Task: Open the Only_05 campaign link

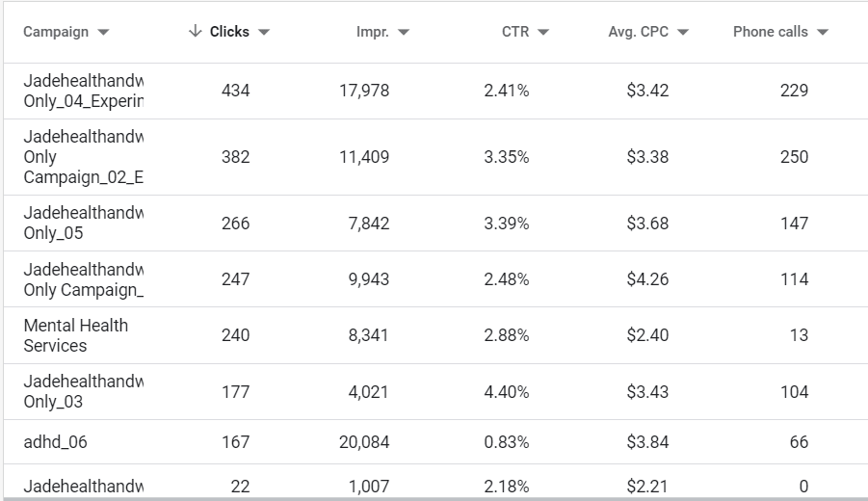Action: click(x=83, y=224)
